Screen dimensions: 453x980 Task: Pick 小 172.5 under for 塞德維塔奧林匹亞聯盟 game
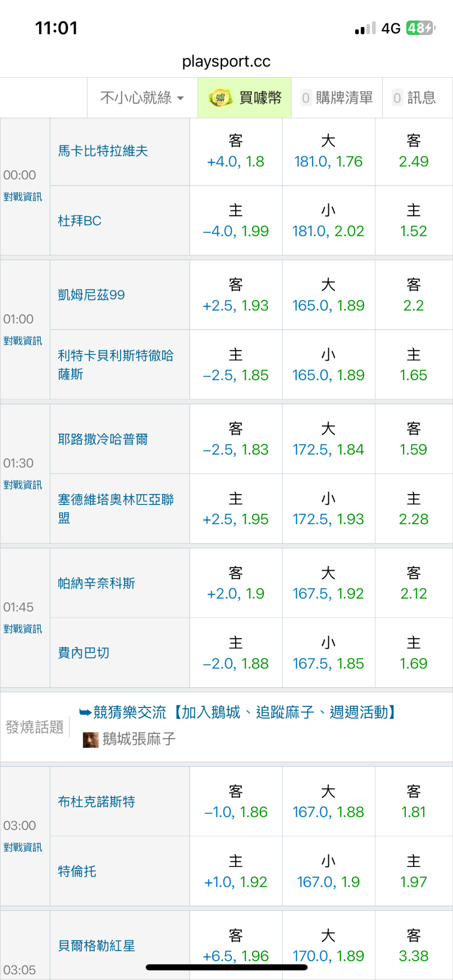click(x=328, y=509)
